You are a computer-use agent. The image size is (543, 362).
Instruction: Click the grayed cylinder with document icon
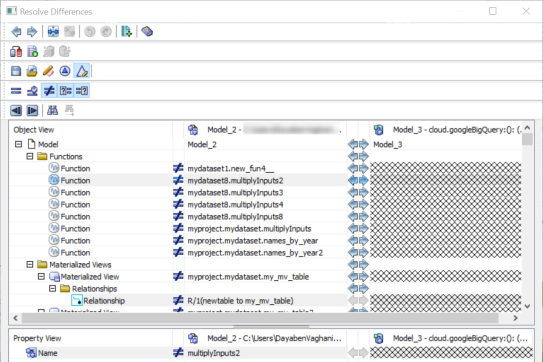(65, 52)
